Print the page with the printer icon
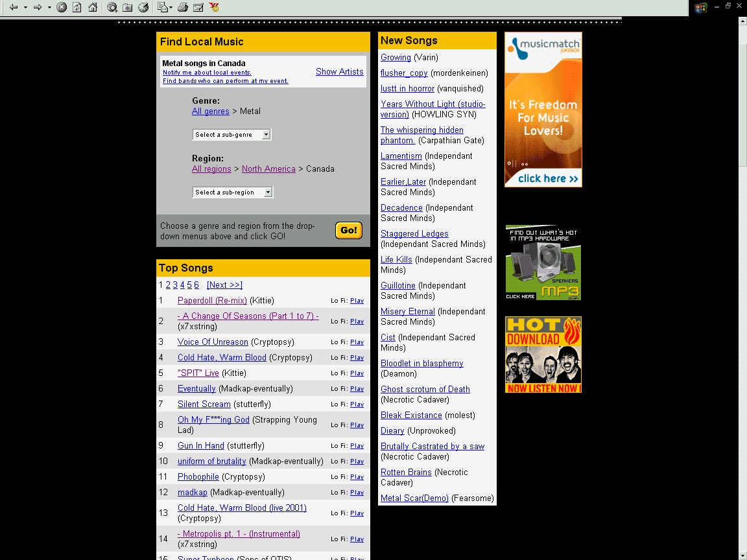This screenshot has width=747, height=560. [182, 7]
